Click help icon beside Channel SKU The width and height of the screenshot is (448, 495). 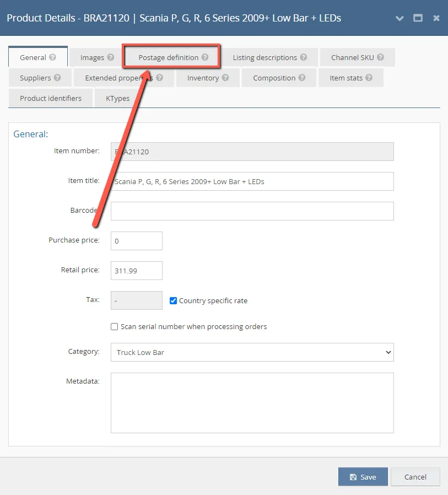coord(380,57)
